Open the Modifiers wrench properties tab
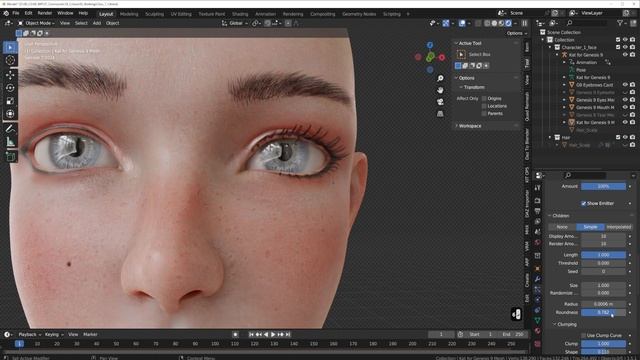This screenshot has width=640, height=360. coord(538,279)
